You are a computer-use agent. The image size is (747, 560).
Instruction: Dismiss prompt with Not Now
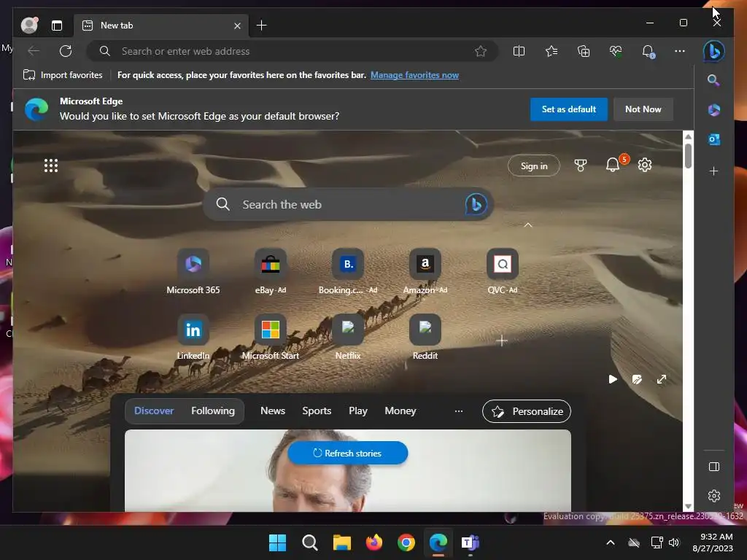click(x=643, y=109)
